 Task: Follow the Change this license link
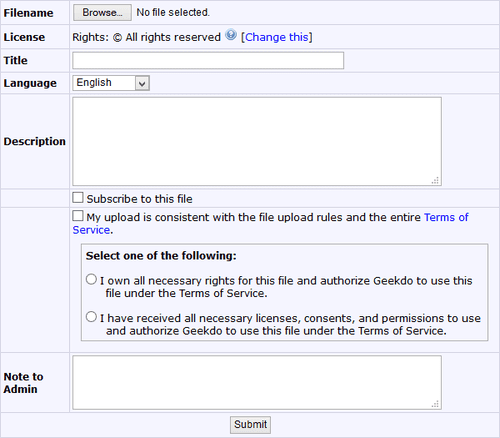[277, 37]
